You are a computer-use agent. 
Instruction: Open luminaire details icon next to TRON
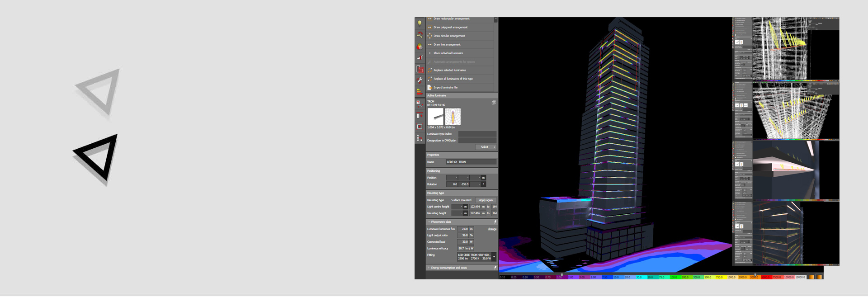tap(494, 103)
